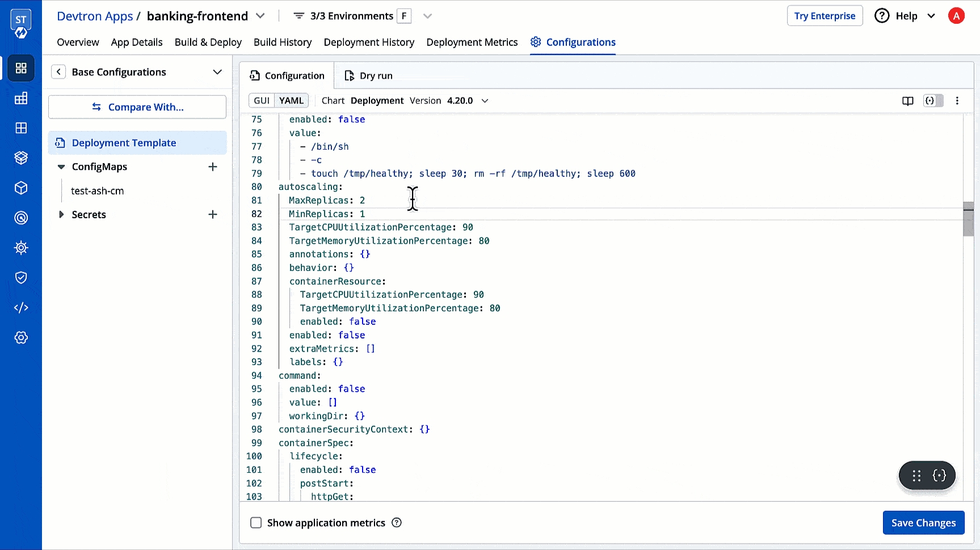
Task: Enable the Show application metrics checkbox
Action: coord(256,523)
